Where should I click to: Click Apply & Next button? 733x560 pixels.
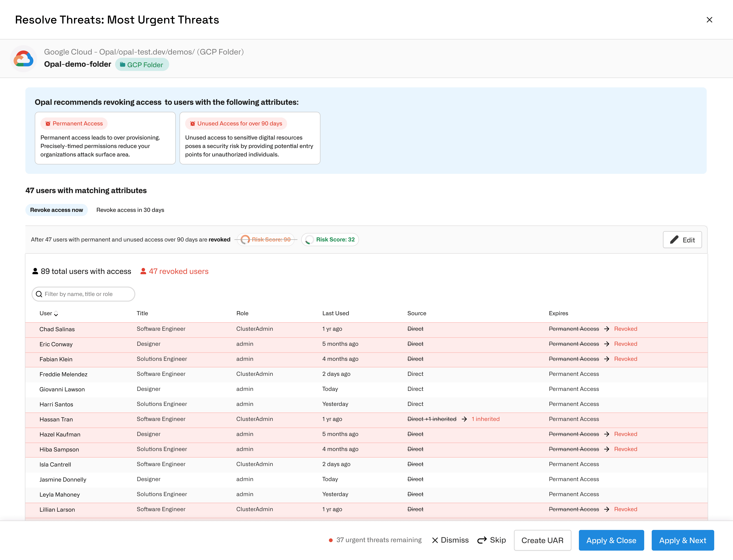[683, 540]
